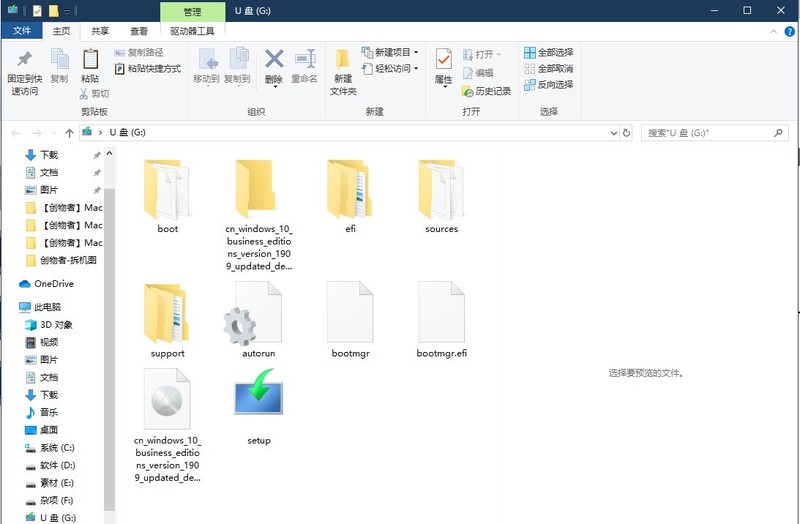The width and height of the screenshot is (800, 524).
Task: Click Select all (全部选择)
Action: coord(548,52)
